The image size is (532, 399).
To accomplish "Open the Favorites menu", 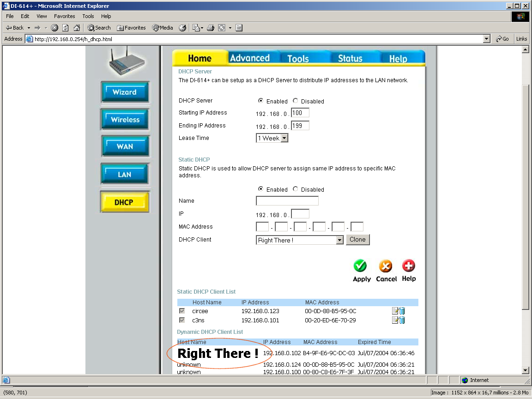I will [64, 16].
